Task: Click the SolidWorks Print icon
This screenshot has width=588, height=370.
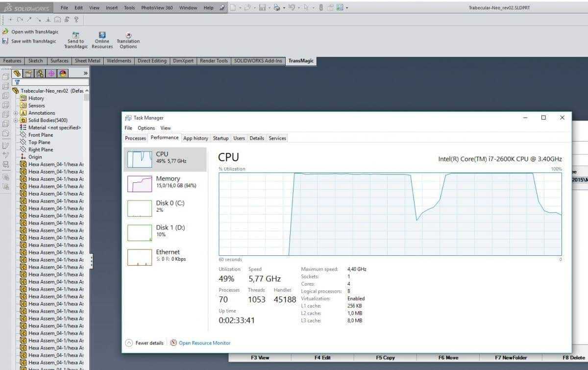Action: click(277, 7)
